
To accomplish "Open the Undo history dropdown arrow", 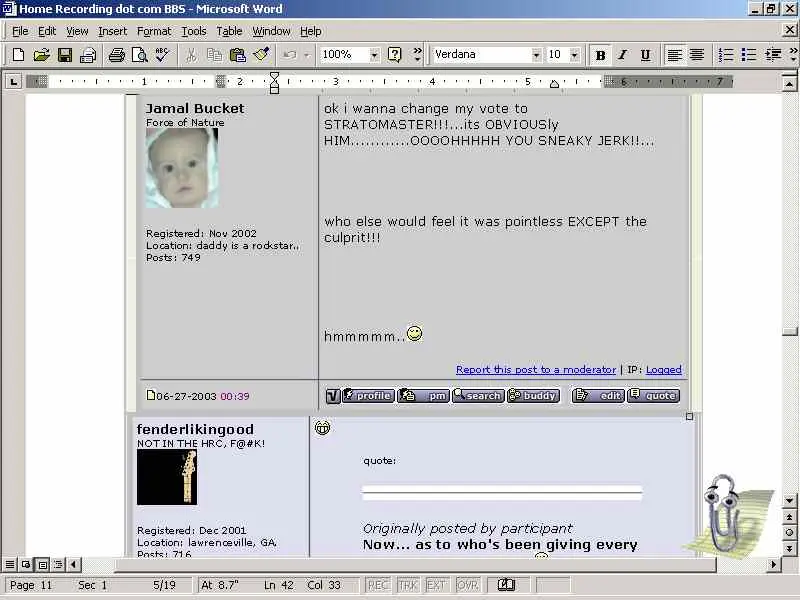I will point(307,55).
